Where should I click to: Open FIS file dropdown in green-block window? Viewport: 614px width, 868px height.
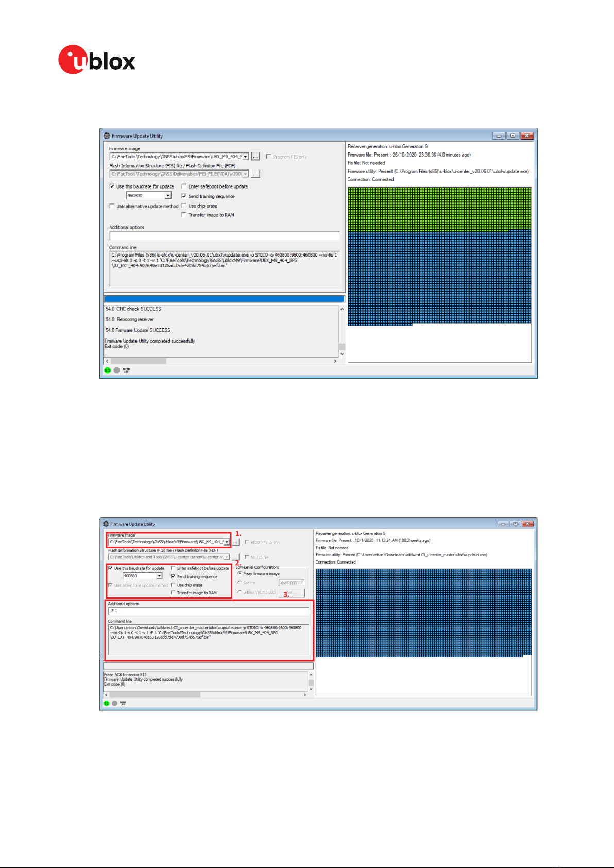click(246, 174)
